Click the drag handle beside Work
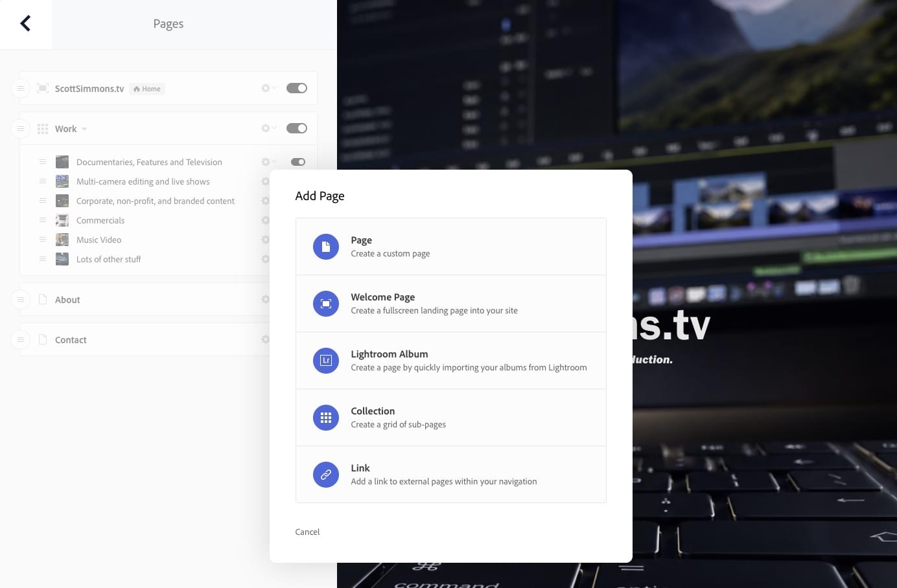 pos(21,129)
